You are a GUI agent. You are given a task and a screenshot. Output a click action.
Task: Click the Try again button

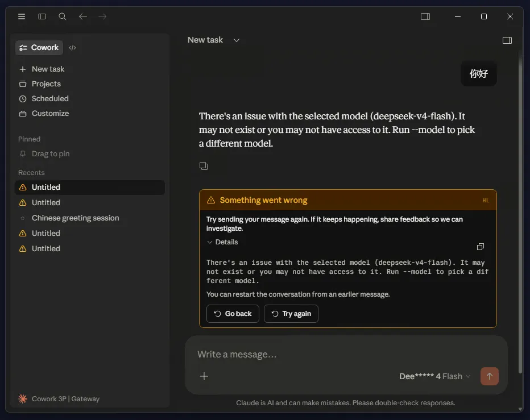coord(291,314)
